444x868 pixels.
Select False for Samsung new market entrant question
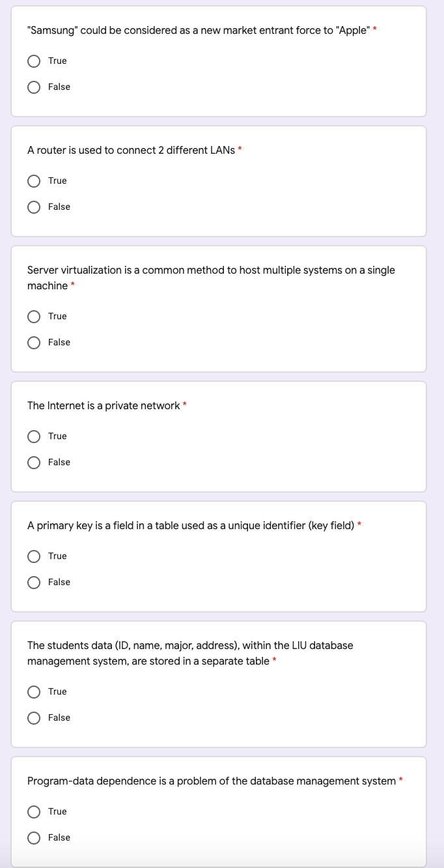34,87
